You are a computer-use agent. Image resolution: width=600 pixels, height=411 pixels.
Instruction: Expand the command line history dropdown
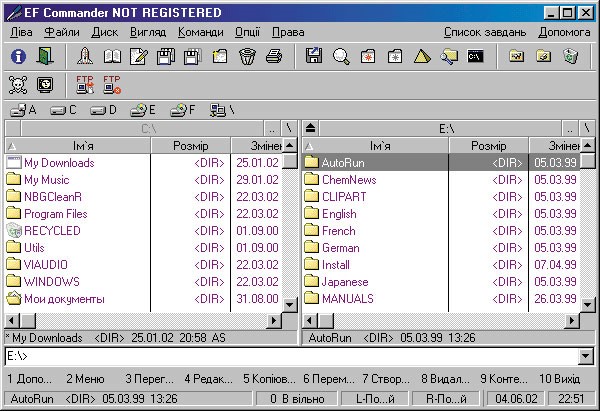point(585,356)
